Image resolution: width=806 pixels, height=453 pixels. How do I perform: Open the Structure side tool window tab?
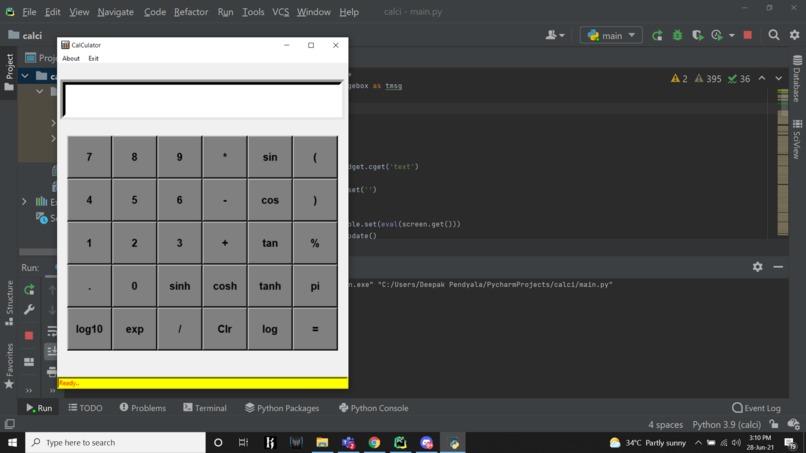9,303
